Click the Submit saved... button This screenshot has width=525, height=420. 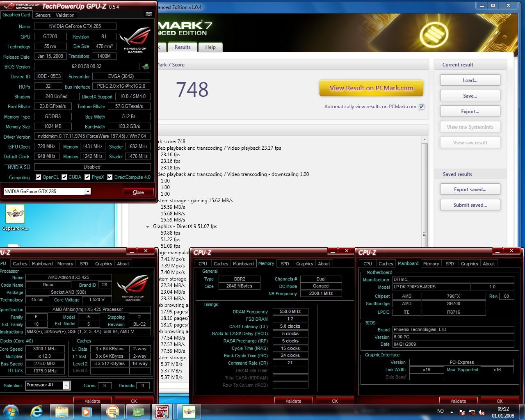470,205
